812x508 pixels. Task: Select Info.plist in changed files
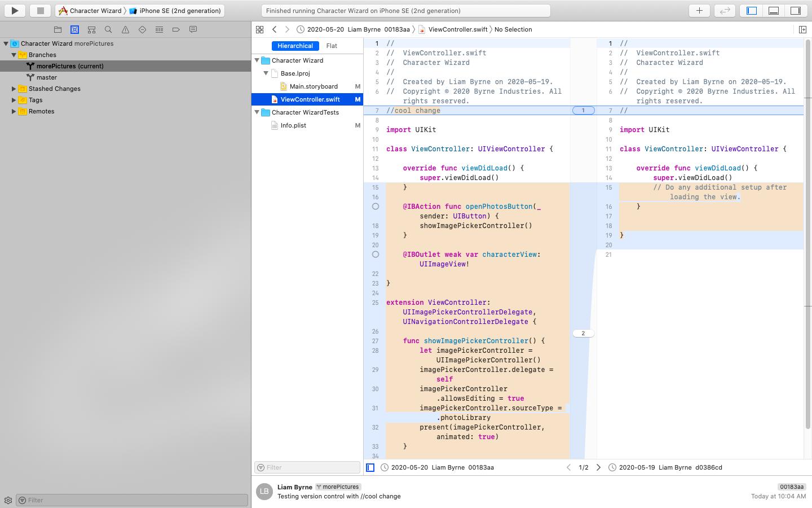click(x=307, y=125)
